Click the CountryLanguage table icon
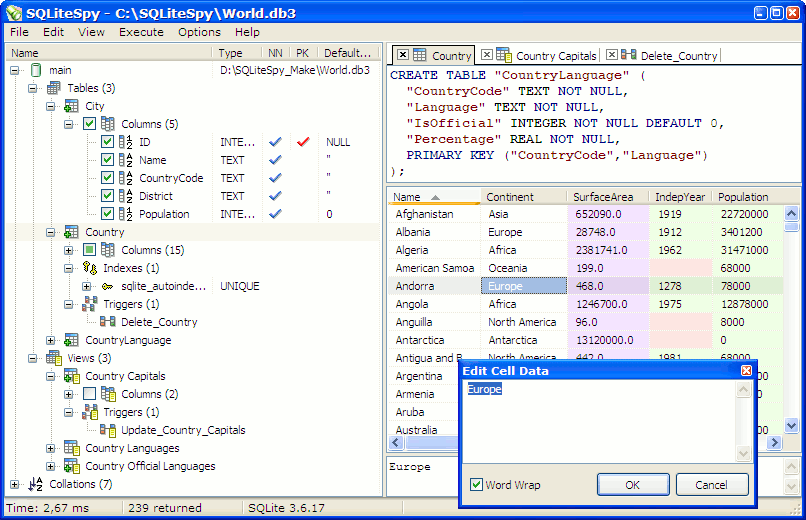The width and height of the screenshot is (806, 520). [72, 340]
